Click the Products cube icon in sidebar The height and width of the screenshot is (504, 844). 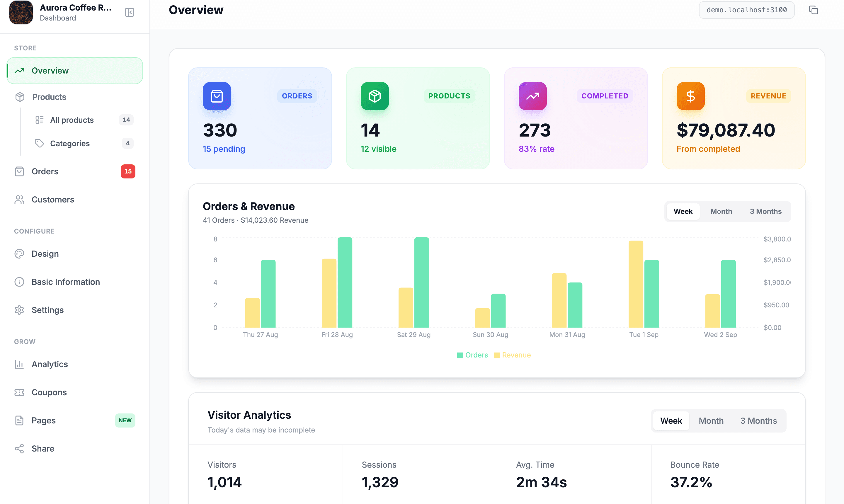(20, 97)
